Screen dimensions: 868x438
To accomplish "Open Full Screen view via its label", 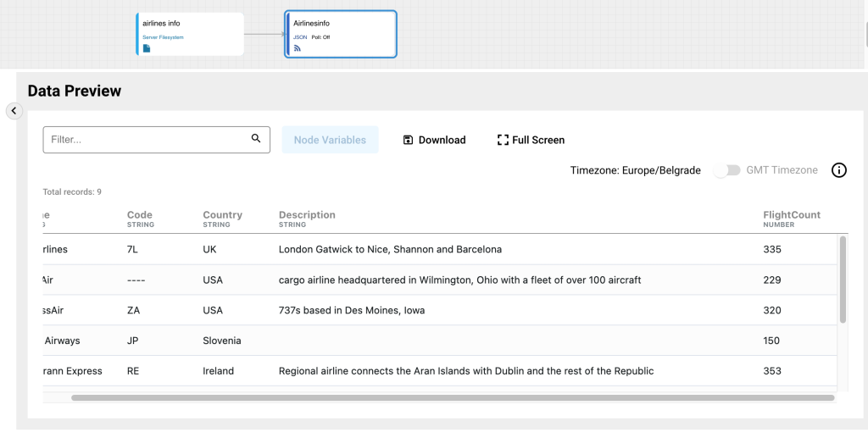I will [538, 140].
